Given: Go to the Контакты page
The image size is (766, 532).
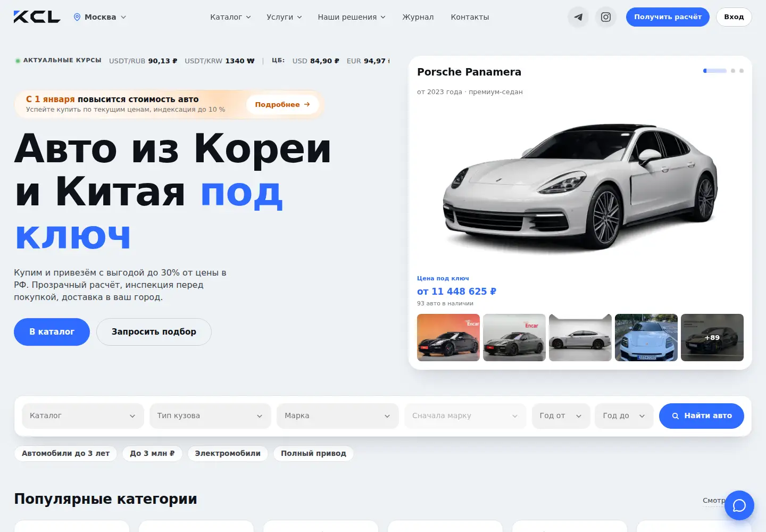Looking at the screenshot, I should 470,17.
